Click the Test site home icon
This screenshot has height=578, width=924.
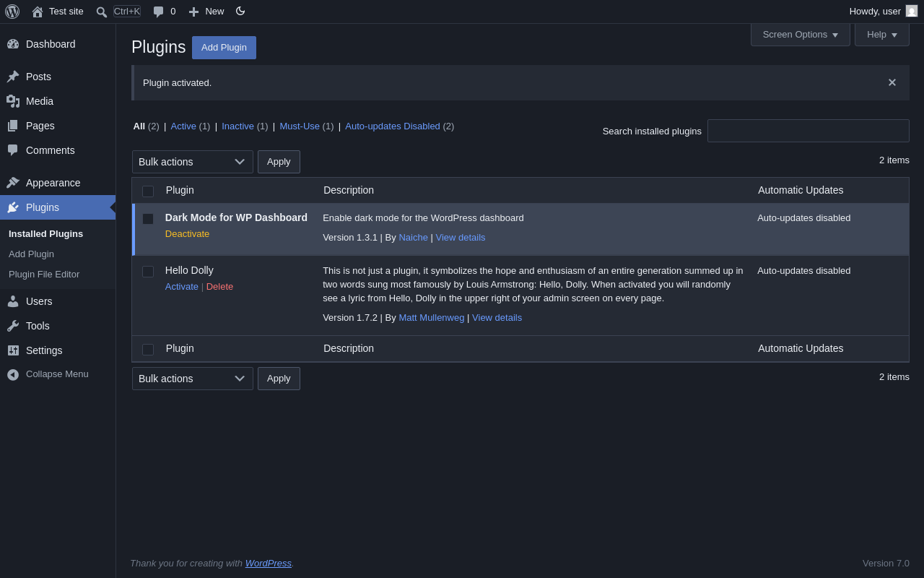click(38, 12)
